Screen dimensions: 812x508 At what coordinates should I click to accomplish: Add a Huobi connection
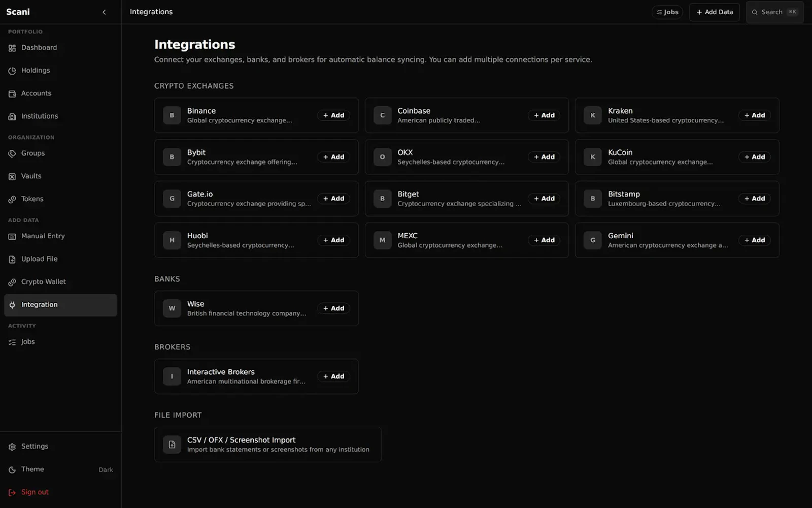click(334, 240)
